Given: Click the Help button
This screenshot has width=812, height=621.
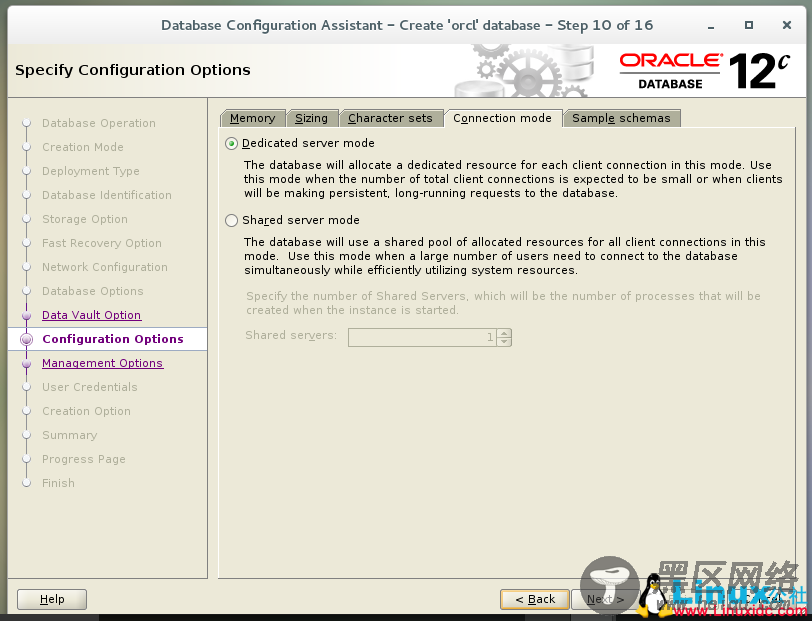Looking at the screenshot, I should 52,599.
